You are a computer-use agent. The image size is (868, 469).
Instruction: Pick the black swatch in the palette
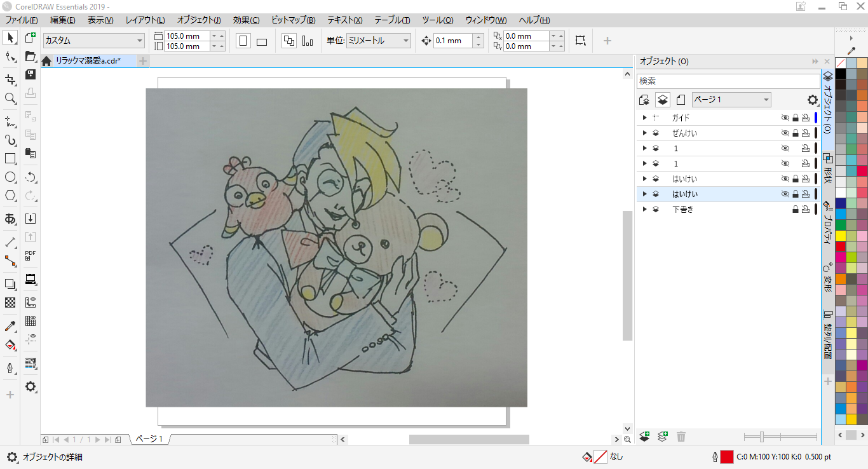[841, 74]
